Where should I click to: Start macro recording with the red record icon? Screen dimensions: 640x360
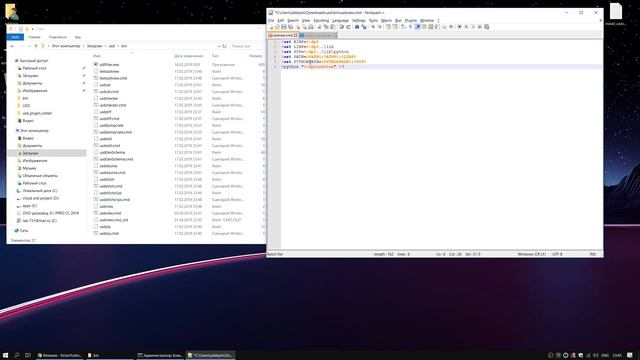(459, 27)
